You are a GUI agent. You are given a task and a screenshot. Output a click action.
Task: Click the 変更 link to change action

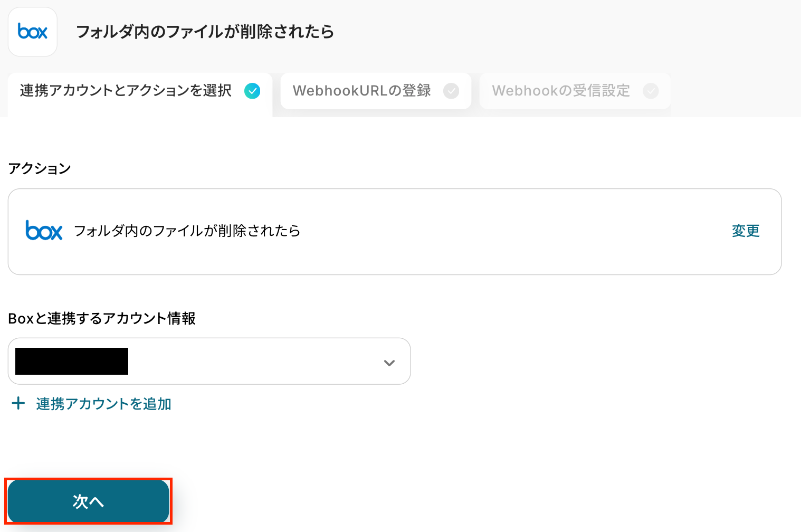[x=746, y=231]
